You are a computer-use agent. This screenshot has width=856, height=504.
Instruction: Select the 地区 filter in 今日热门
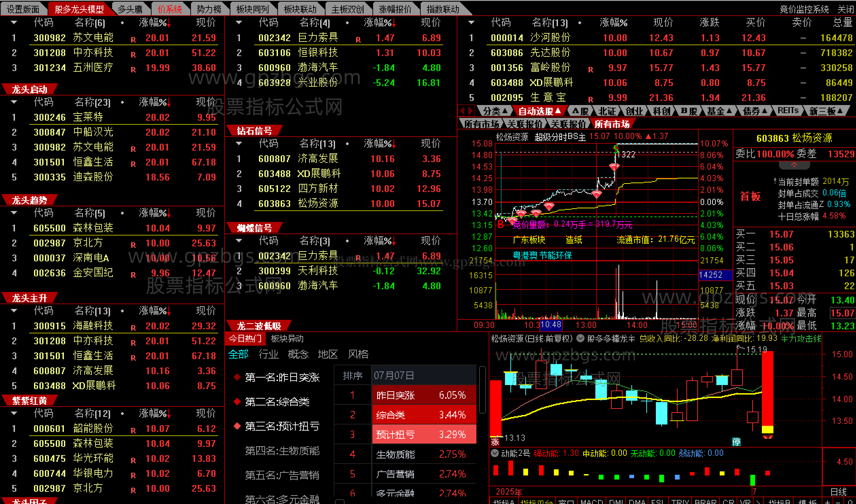tap(328, 354)
